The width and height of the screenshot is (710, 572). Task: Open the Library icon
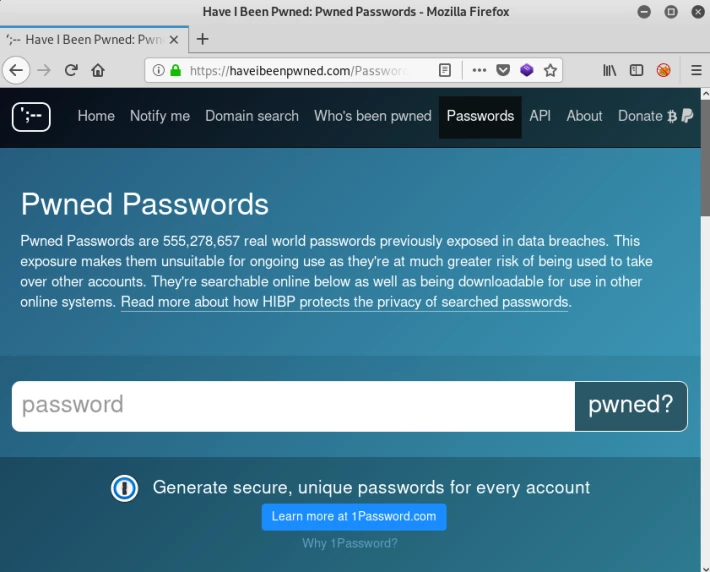(609, 70)
